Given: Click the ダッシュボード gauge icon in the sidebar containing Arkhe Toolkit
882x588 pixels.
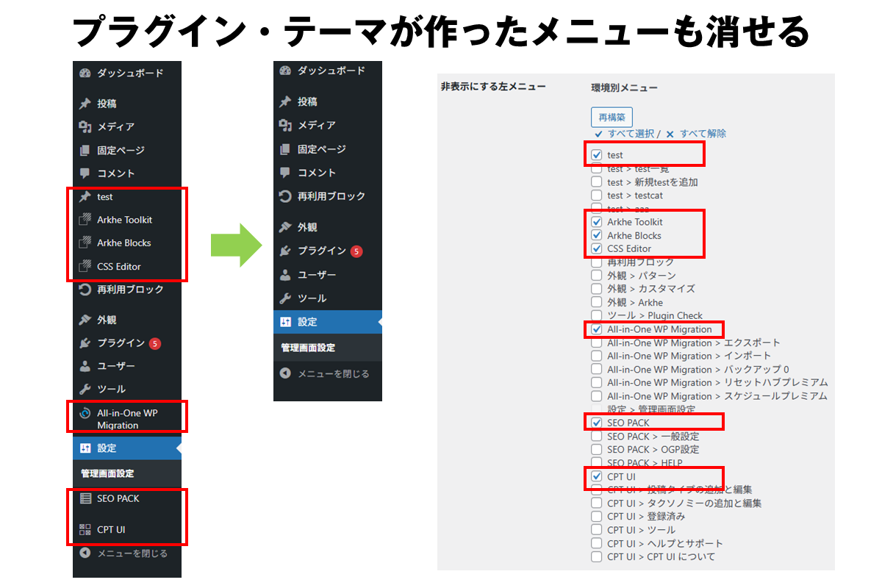Looking at the screenshot, I should [85, 73].
